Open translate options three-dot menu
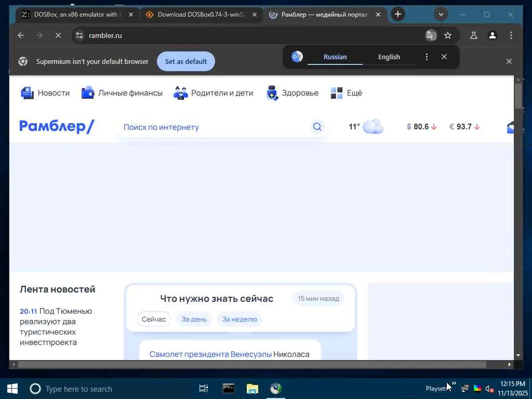532x399 pixels. point(427,57)
